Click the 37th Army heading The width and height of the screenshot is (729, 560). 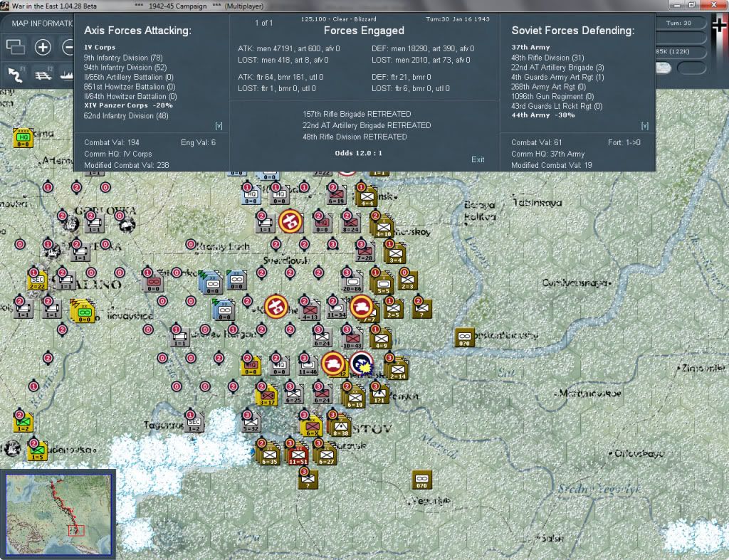click(x=530, y=48)
